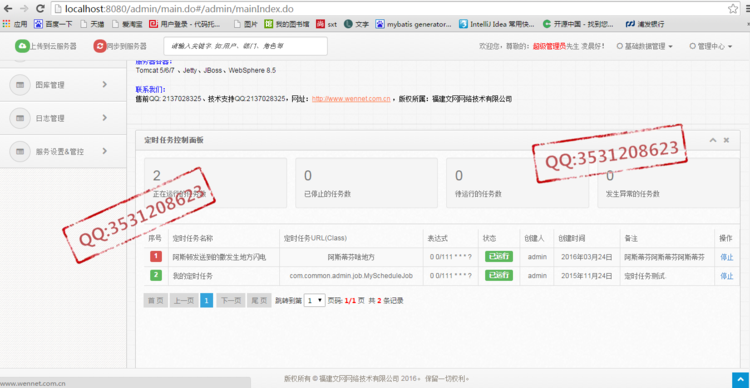Open the 跳转到第 page number dropdown
Screen dimensions: 750x388
315,300
